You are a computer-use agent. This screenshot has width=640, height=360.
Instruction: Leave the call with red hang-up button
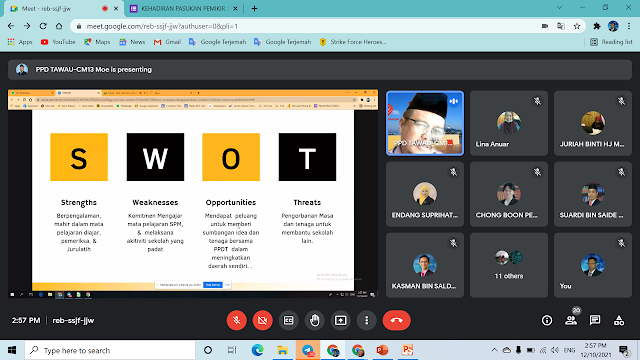pos(396,320)
